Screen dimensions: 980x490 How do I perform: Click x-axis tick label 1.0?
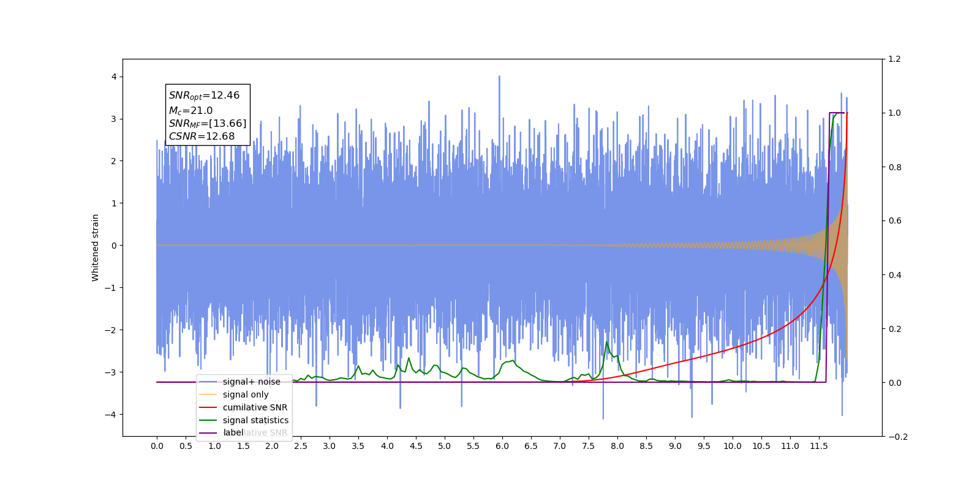click(x=214, y=446)
